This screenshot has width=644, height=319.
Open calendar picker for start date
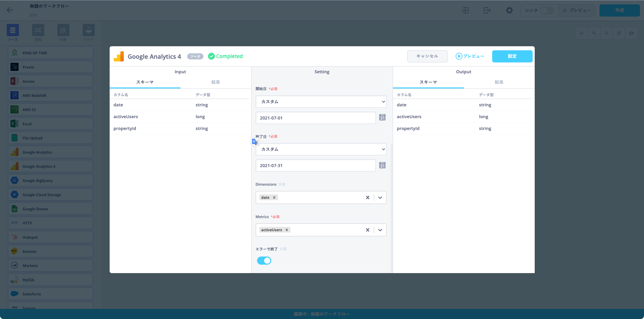[382, 117]
